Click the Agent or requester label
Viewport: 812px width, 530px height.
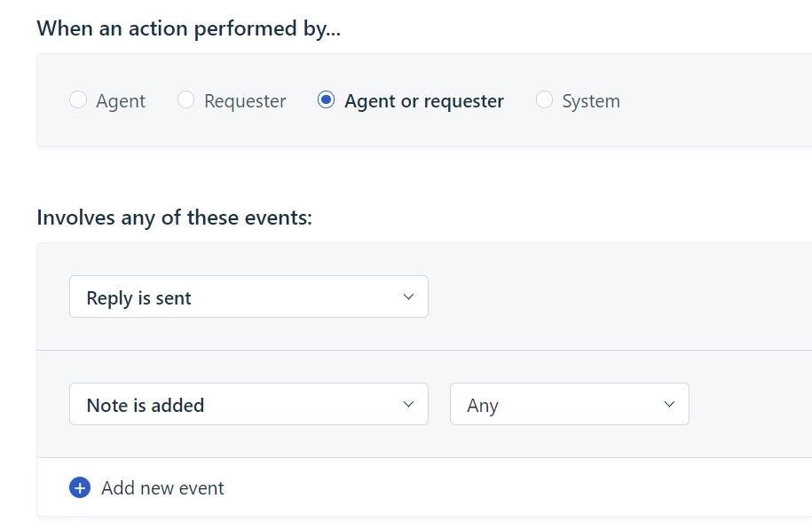(x=424, y=101)
